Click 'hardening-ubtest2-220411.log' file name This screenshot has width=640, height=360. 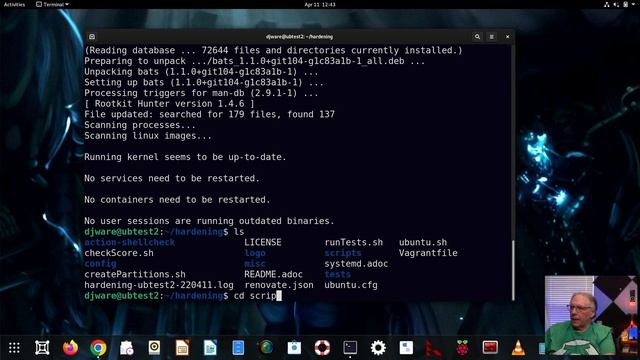(159, 285)
